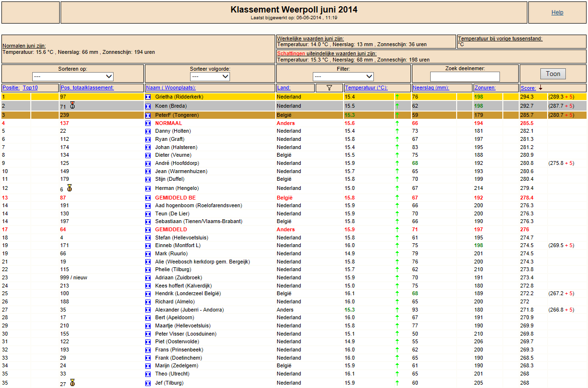Screen dimensions: 588x388
Task: Click the sort arrow next to Score header
Action: pos(540,88)
